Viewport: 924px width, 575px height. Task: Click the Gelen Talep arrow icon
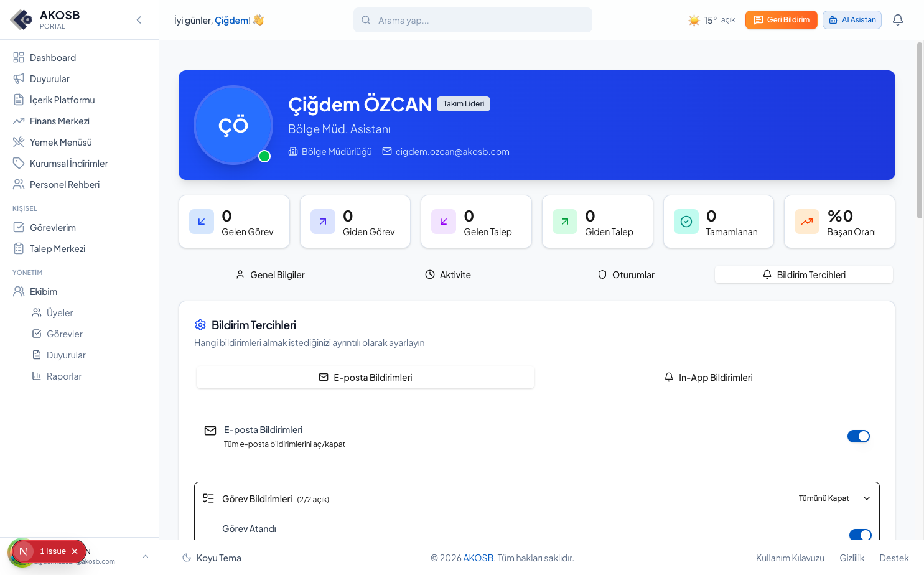click(x=444, y=222)
